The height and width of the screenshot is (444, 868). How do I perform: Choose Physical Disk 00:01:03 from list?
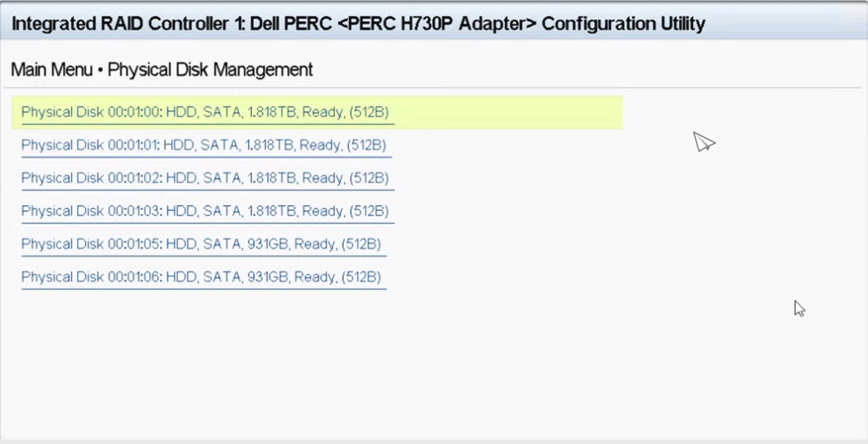[x=204, y=211]
